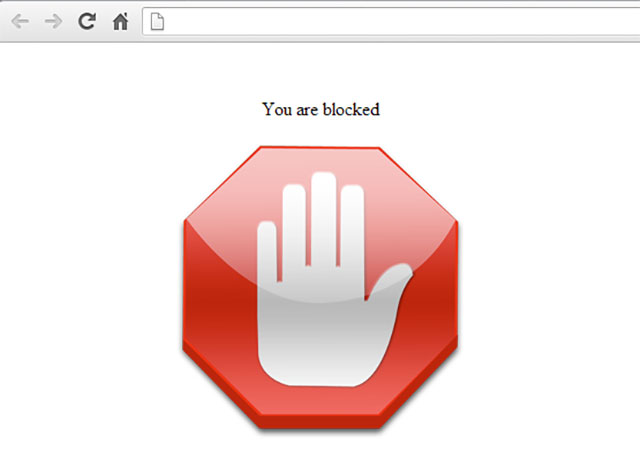Screen dimensions: 640x459
Task: Click the thumb of the white hand
Action: (390, 284)
